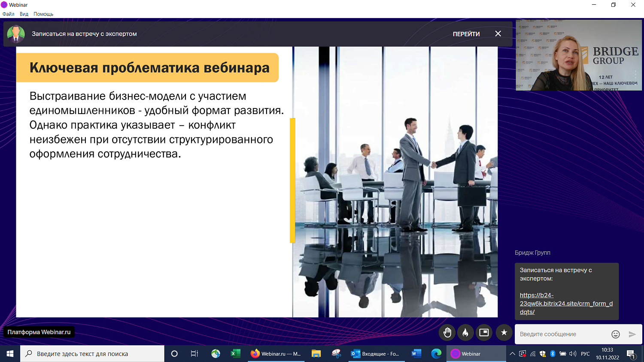Toggle system volume speaker icon
This screenshot has width=644, height=362.
[573, 354]
